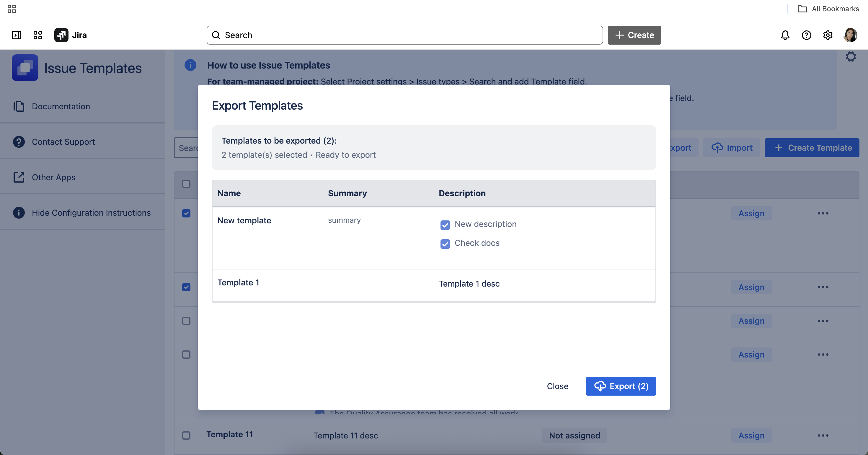Viewport: 868px width, 455px height.
Task: Open more actions menu for Template 11
Action: [x=823, y=435]
